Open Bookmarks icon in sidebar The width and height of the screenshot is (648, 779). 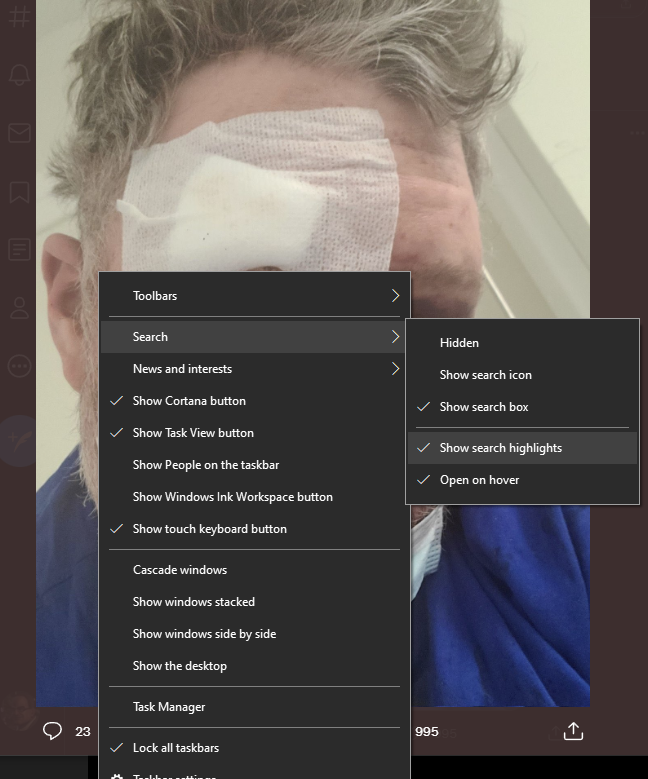[x=19, y=192]
